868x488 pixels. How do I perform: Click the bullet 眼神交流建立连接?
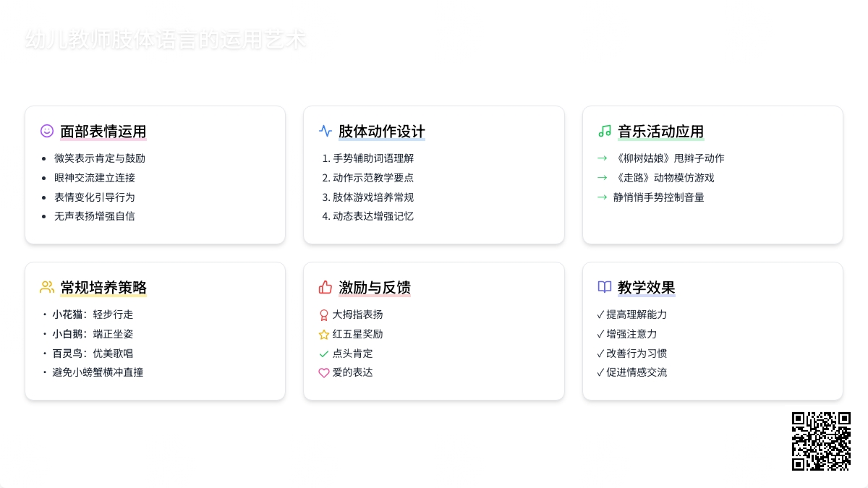95,178
